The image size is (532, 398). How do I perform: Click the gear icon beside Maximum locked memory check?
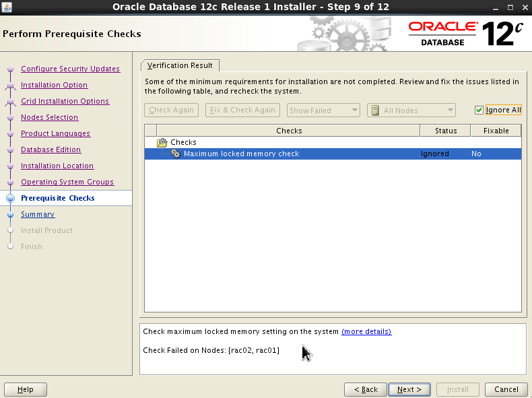(175, 154)
